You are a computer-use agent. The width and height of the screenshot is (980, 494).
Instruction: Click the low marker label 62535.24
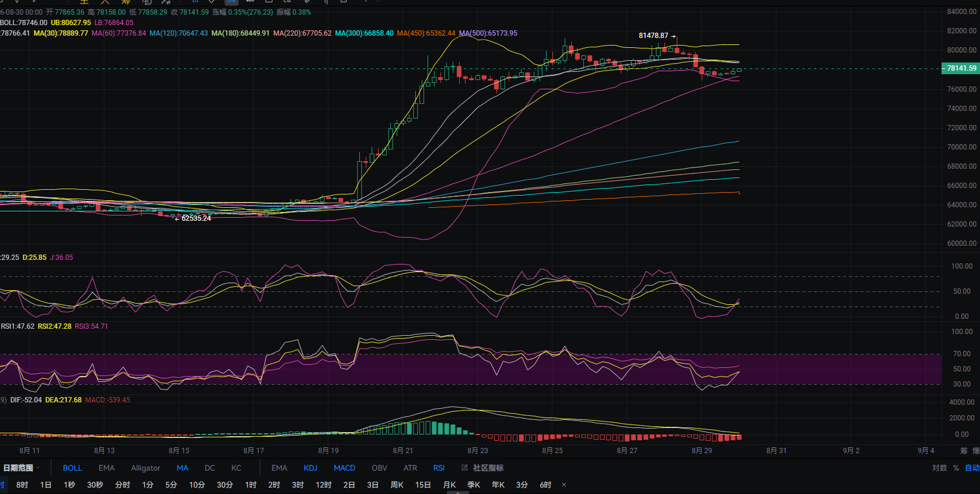pyautogui.click(x=196, y=218)
